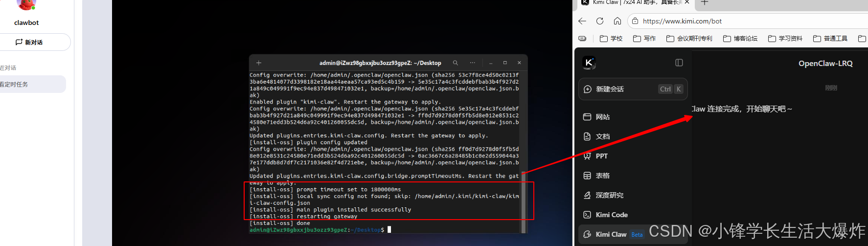868x246 pixels.
Task: Open the 学习资料 bookmarks folder
Action: coord(785,39)
